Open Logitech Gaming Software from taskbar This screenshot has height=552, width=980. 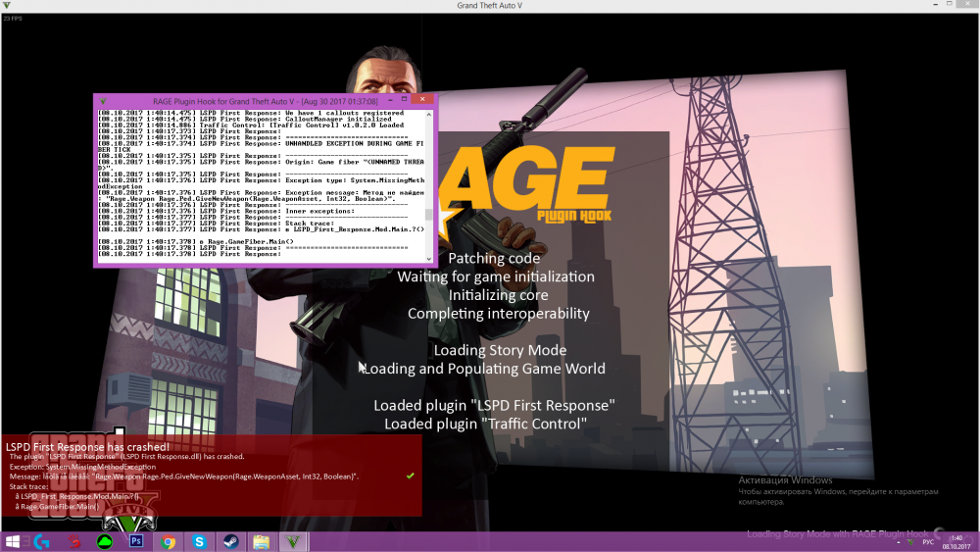pyautogui.click(x=42, y=541)
